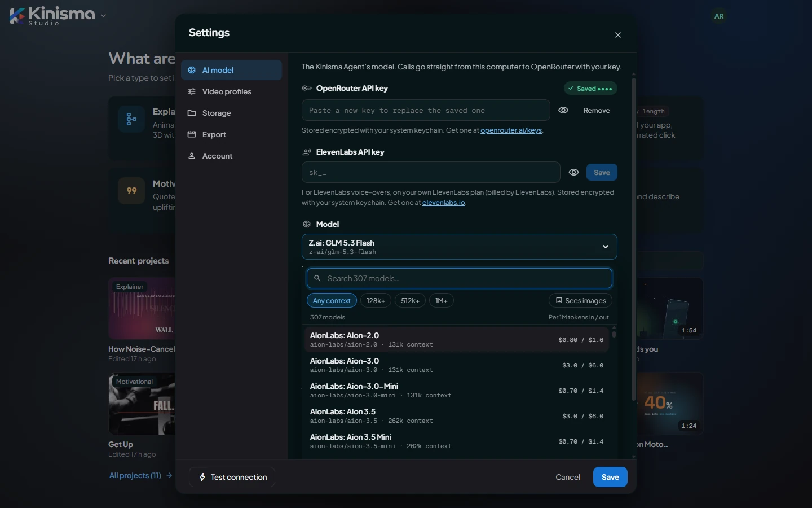The image size is (812, 508).
Task: Choose AionLabs: Aion-3.0-Mini from the model list
Action: 456,391
